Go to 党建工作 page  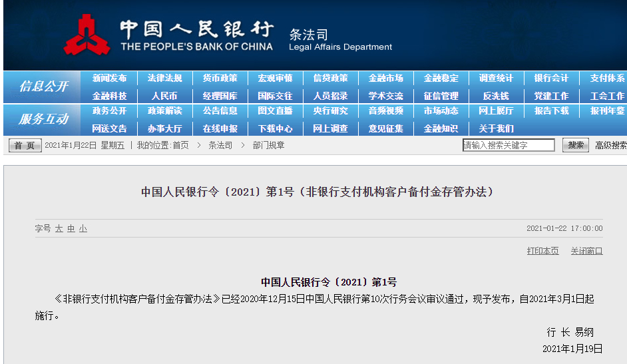551,96
